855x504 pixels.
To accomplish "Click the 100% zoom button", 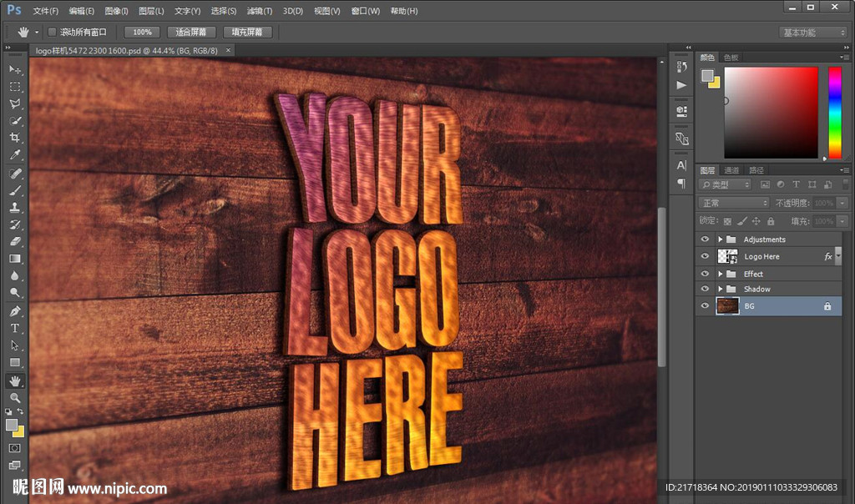I will (142, 33).
